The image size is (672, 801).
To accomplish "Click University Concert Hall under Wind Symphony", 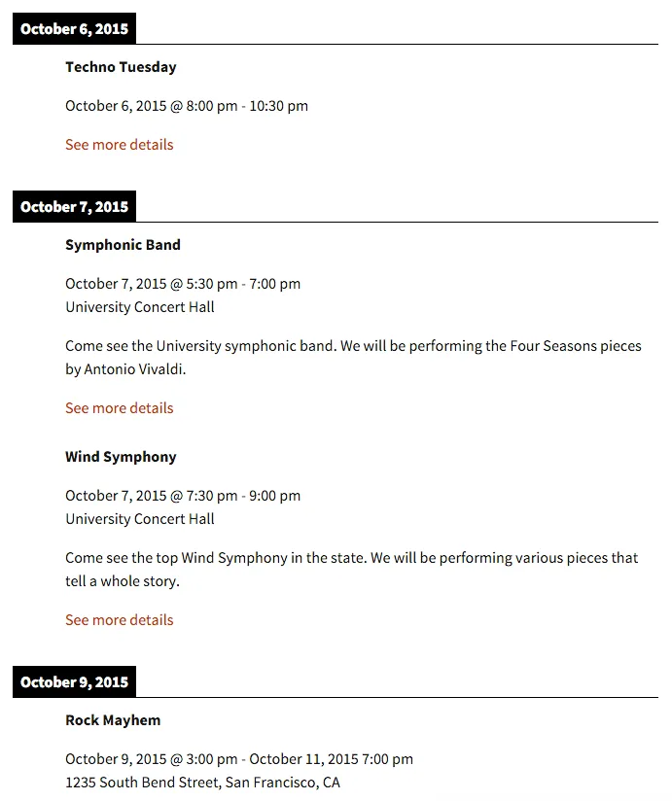I will pos(139,519).
